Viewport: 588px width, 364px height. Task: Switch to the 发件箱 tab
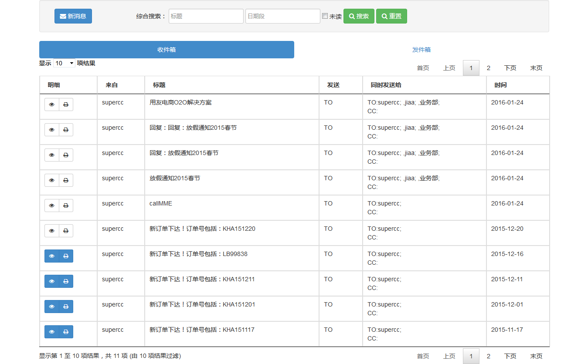421,50
